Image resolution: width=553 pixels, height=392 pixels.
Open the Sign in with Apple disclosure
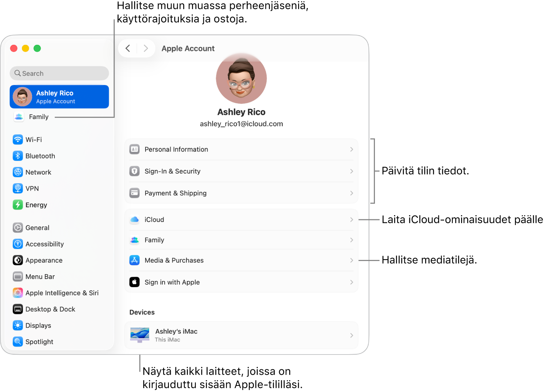click(x=241, y=282)
